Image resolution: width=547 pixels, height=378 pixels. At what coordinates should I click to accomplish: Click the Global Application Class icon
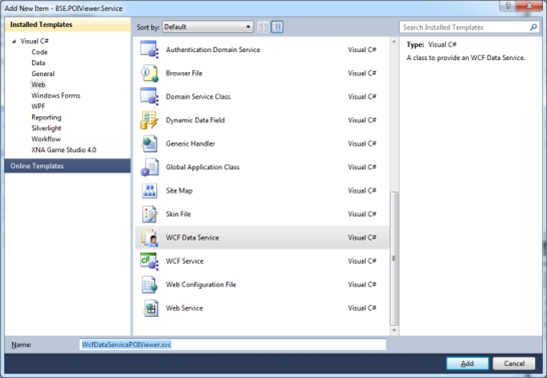149,167
